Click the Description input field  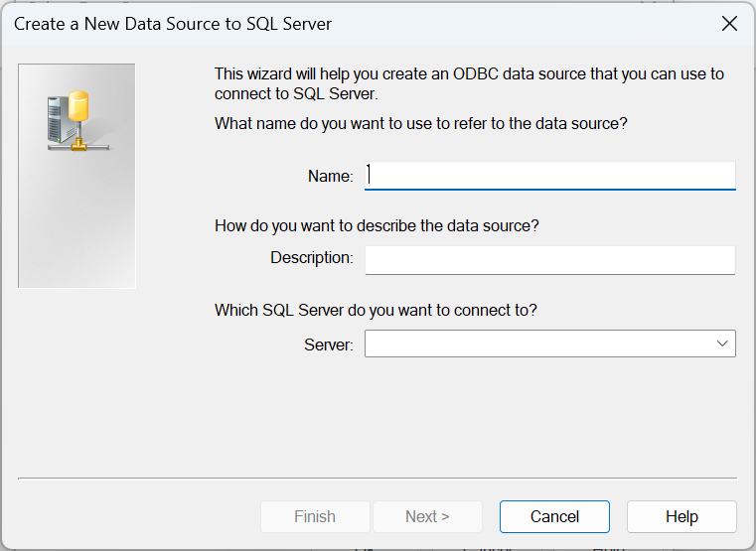[x=549, y=260]
